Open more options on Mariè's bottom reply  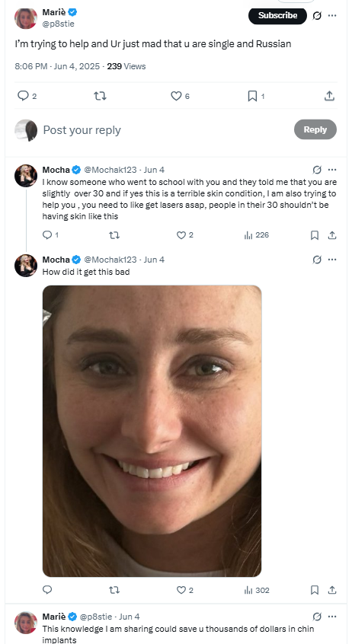pyautogui.click(x=332, y=617)
